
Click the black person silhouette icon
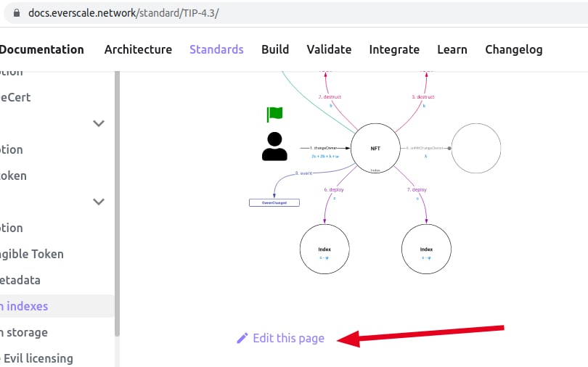[274, 147]
